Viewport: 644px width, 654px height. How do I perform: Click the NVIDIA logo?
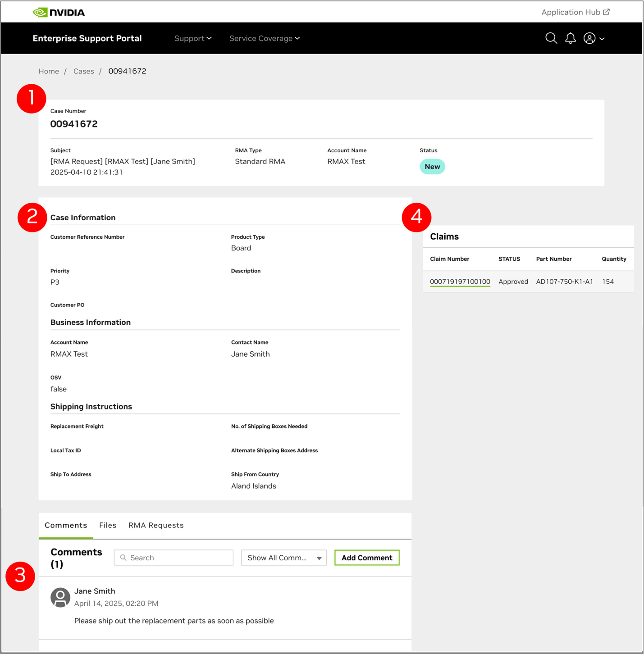[x=59, y=12]
